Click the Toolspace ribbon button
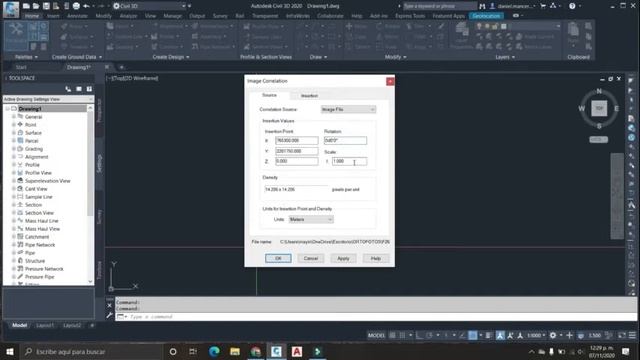This screenshot has height=360, width=640. (x=16, y=36)
